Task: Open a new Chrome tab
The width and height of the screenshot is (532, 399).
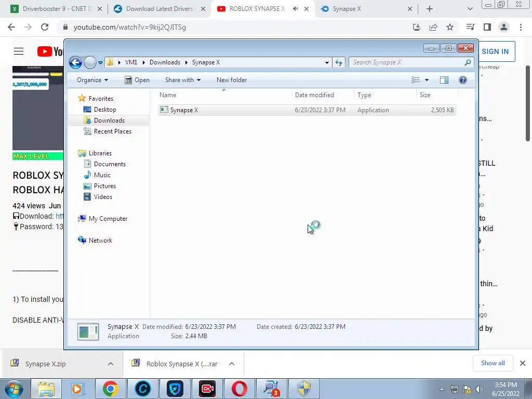Action: [x=430, y=9]
